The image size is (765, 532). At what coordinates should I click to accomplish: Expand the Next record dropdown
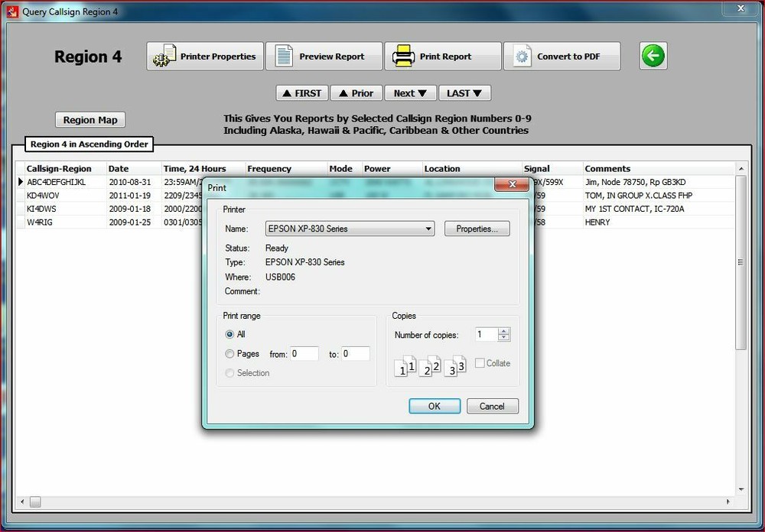click(410, 92)
